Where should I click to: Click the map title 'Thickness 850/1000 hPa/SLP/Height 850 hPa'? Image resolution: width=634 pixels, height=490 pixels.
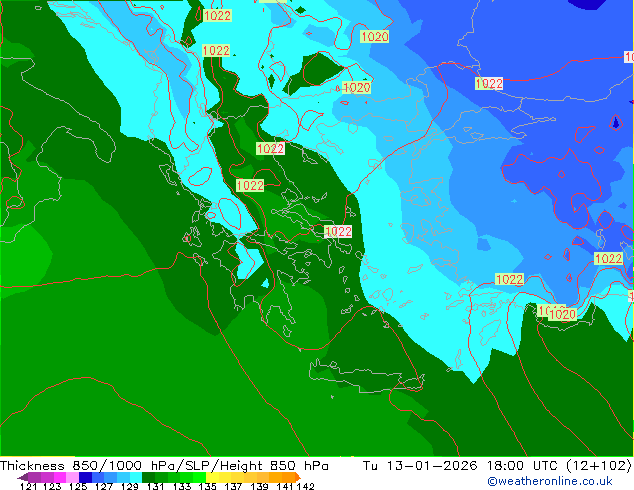(164, 466)
